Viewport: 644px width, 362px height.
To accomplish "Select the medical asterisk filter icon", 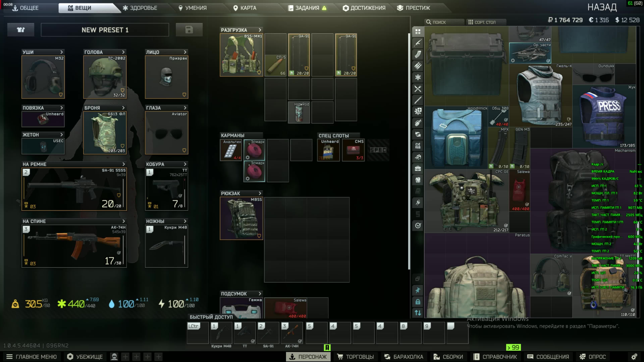I will point(418,77).
